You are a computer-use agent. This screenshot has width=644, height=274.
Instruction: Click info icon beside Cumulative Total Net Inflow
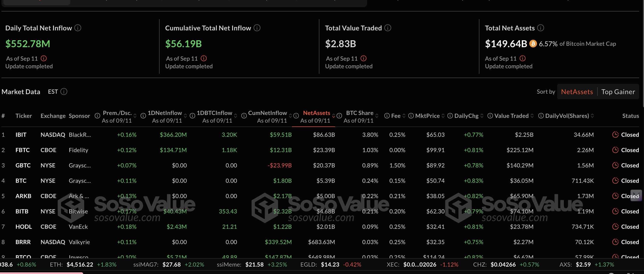[x=257, y=28]
